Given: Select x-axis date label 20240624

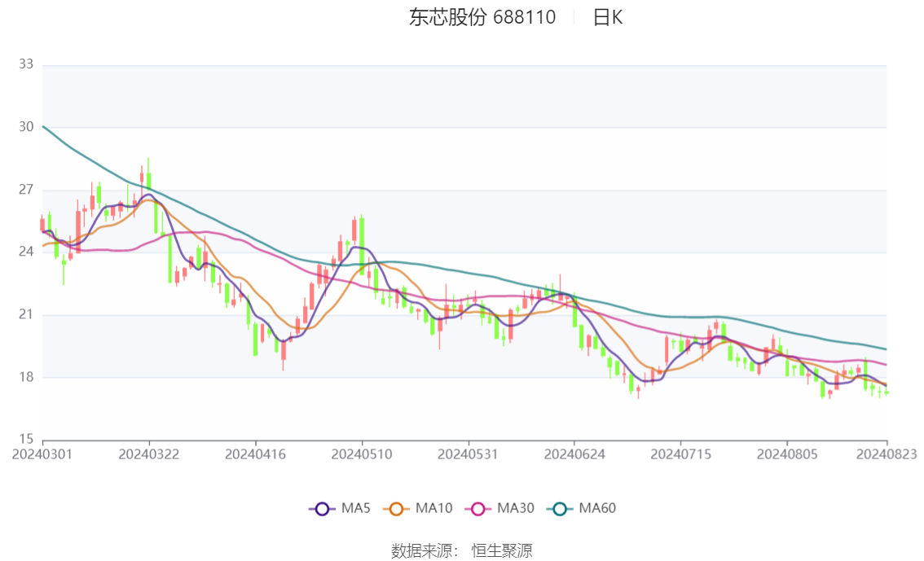Looking at the screenshot, I should click(x=574, y=454).
